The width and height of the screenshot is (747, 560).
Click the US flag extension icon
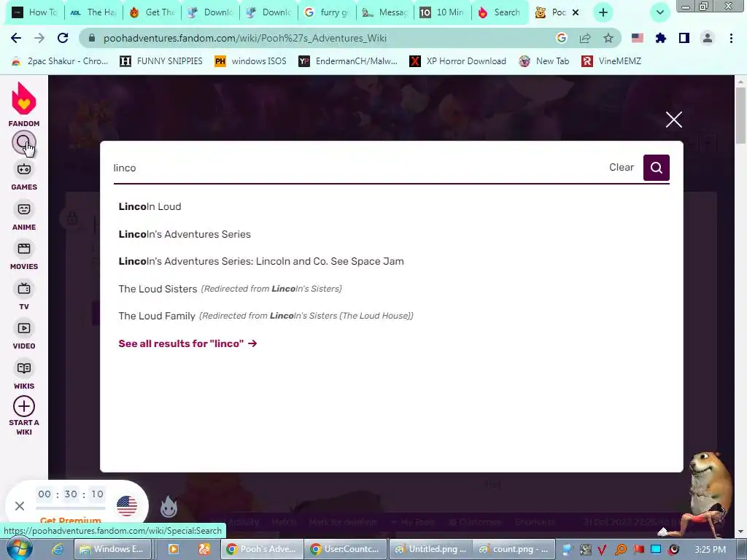[x=638, y=38]
